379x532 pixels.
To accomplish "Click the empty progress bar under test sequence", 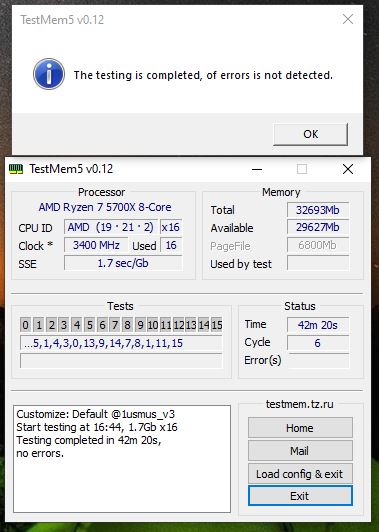I will click(x=121, y=361).
